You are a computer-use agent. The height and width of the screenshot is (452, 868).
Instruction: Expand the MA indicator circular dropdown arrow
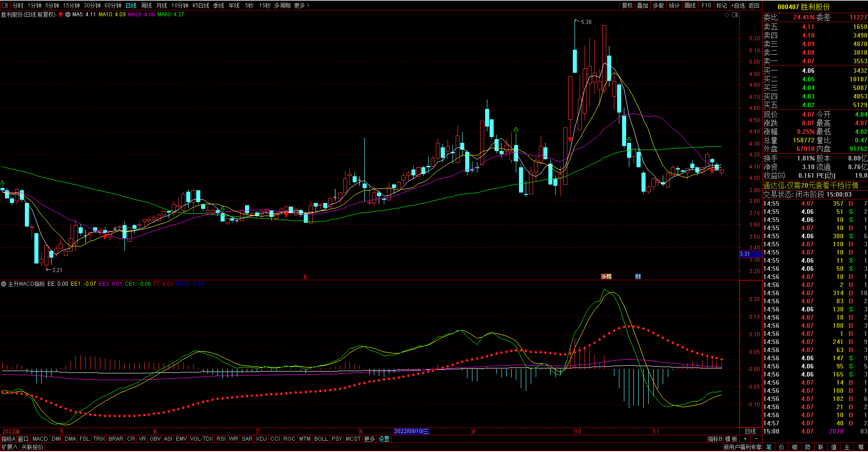(x=68, y=14)
